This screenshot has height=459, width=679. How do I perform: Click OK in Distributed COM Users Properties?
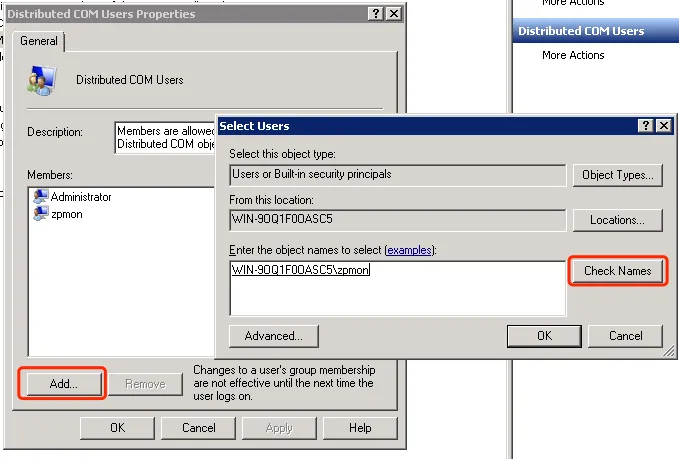tap(117, 428)
